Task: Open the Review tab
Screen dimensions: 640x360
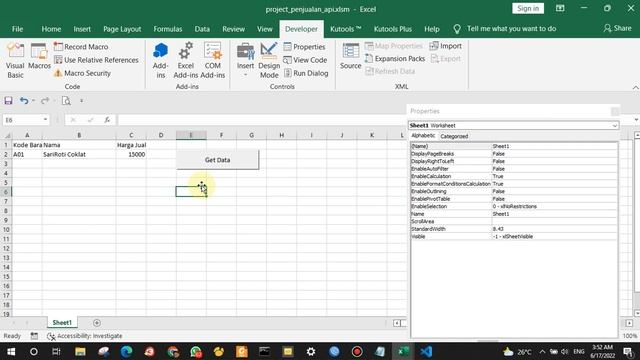Action: [x=233, y=29]
